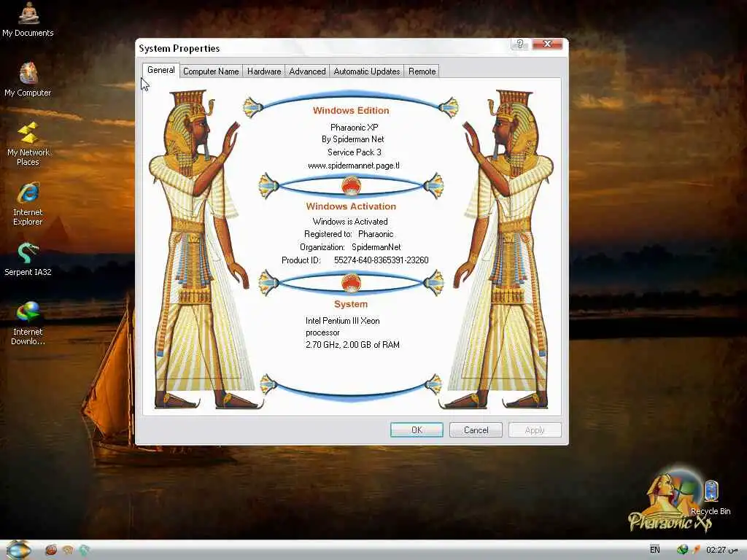Click the Product ID number 55274-640-8365391-23260
Viewport: 747px width, 560px height.
381,260
